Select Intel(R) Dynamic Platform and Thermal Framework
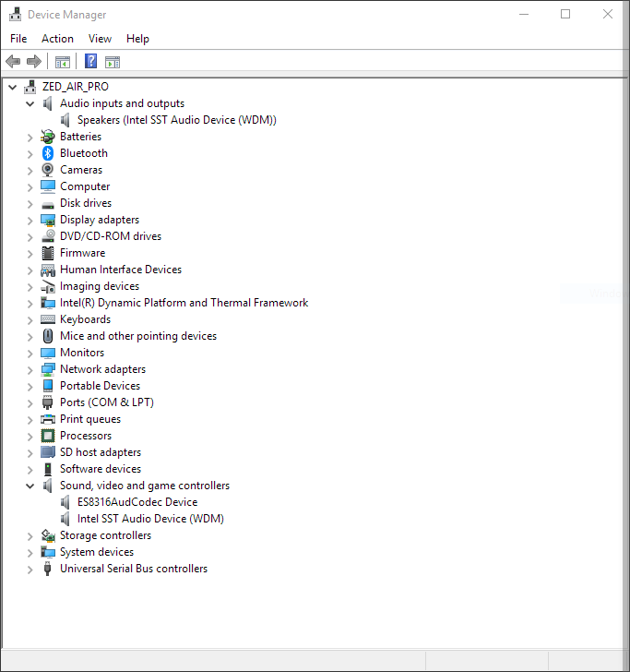Viewport: 630px width, 672px height. (x=184, y=303)
